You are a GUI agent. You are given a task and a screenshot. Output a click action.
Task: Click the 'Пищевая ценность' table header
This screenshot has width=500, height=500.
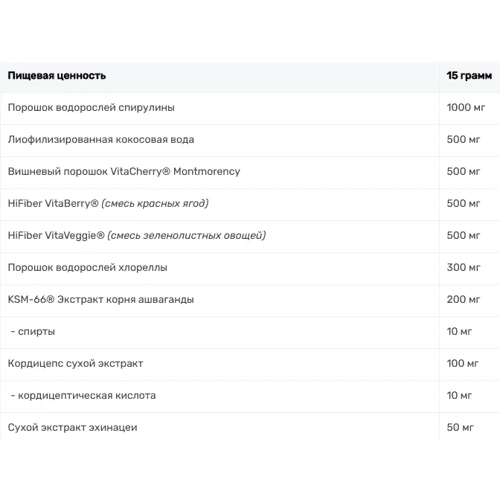pos(57,76)
